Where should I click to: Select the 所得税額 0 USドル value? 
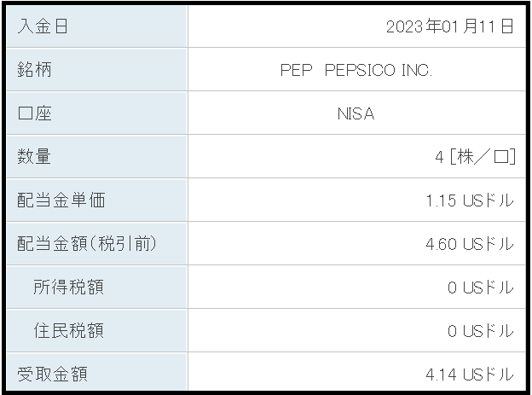[481, 288]
